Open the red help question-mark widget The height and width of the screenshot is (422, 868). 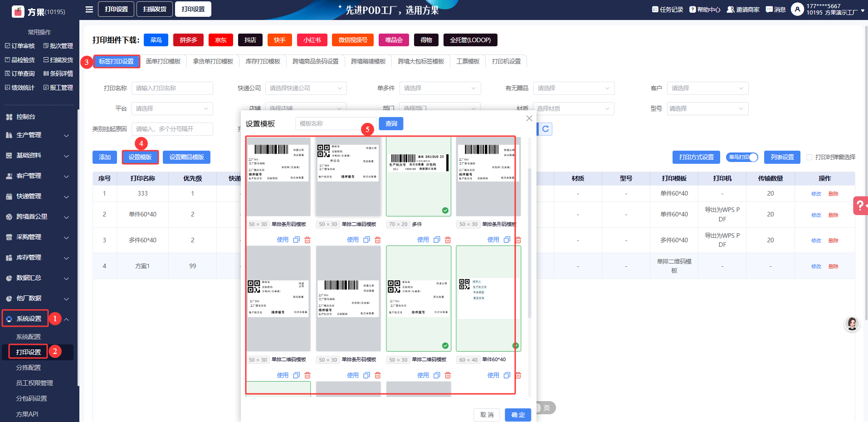[x=860, y=206]
